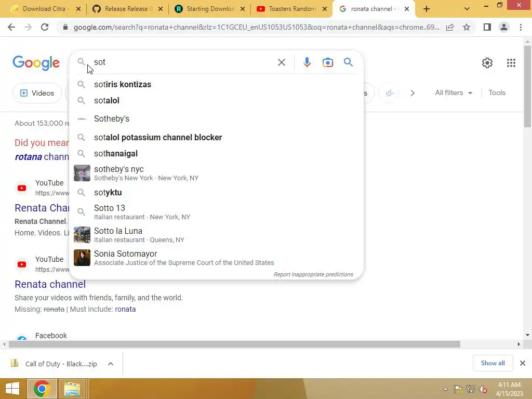
Task: Open the search Tools options
Action: (497, 92)
